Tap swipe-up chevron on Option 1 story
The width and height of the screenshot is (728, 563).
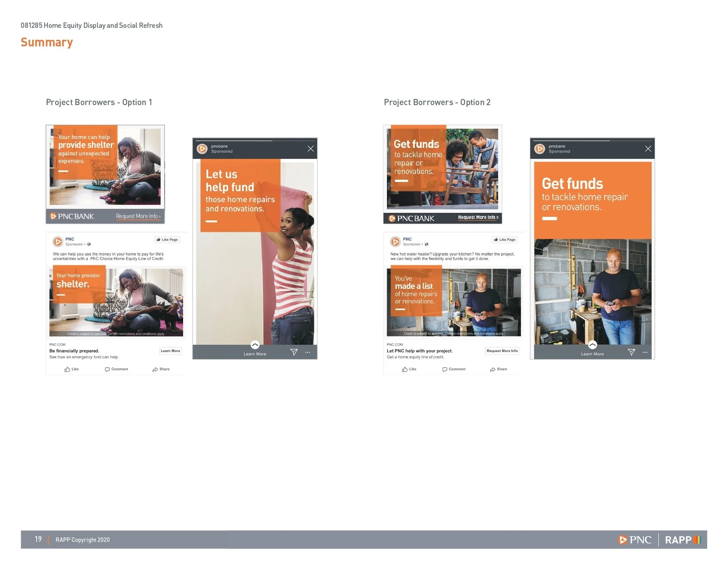click(x=255, y=344)
